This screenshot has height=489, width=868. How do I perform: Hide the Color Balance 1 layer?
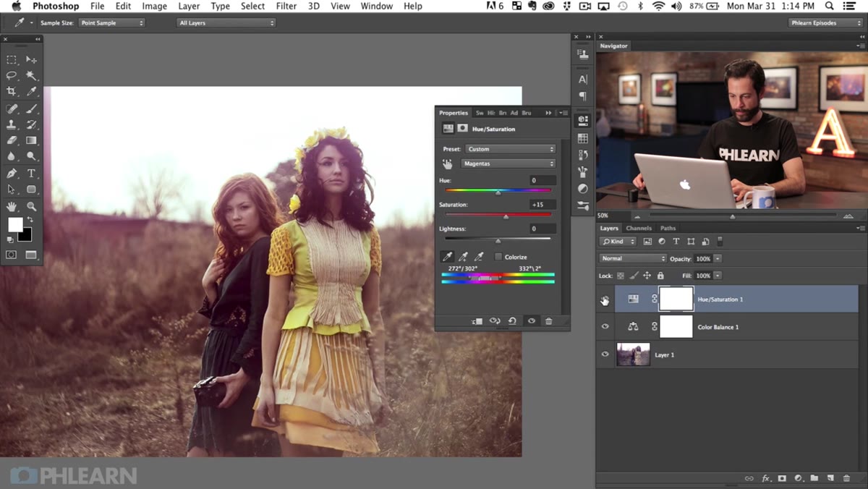click(x=605, y=327)
